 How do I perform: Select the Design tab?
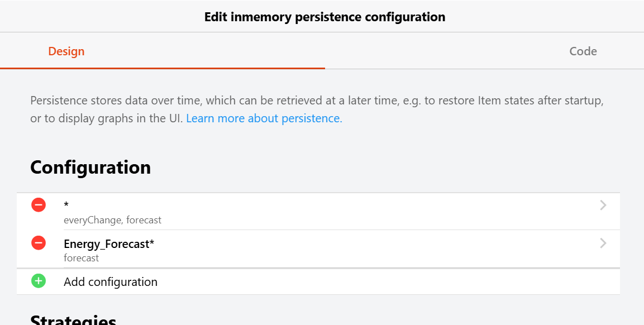[x=66, y=51]
